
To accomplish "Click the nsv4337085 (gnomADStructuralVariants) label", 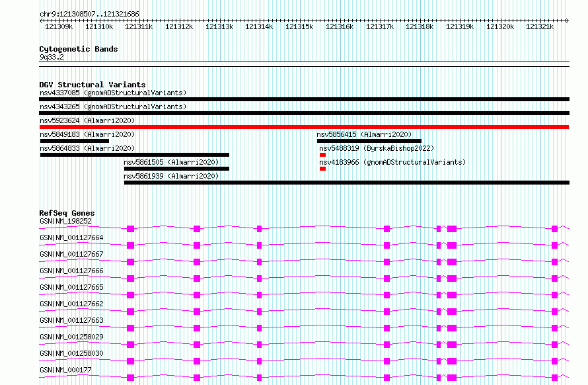I will pos(113,93).
